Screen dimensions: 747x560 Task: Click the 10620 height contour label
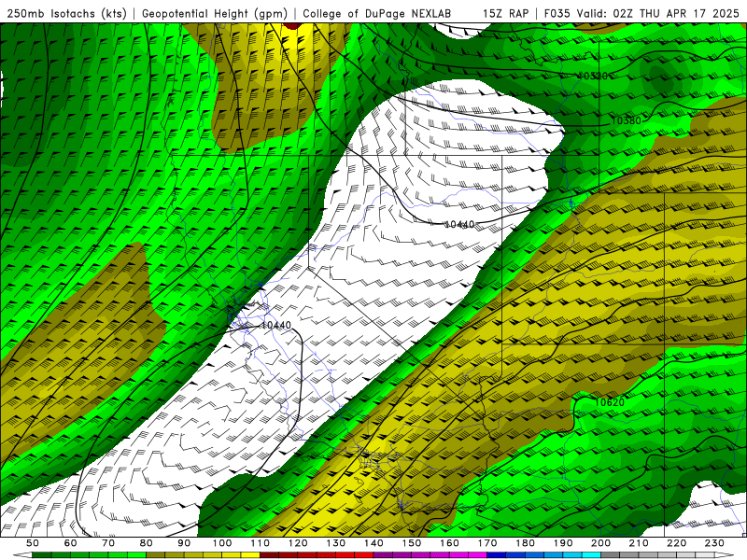point(610,403)
